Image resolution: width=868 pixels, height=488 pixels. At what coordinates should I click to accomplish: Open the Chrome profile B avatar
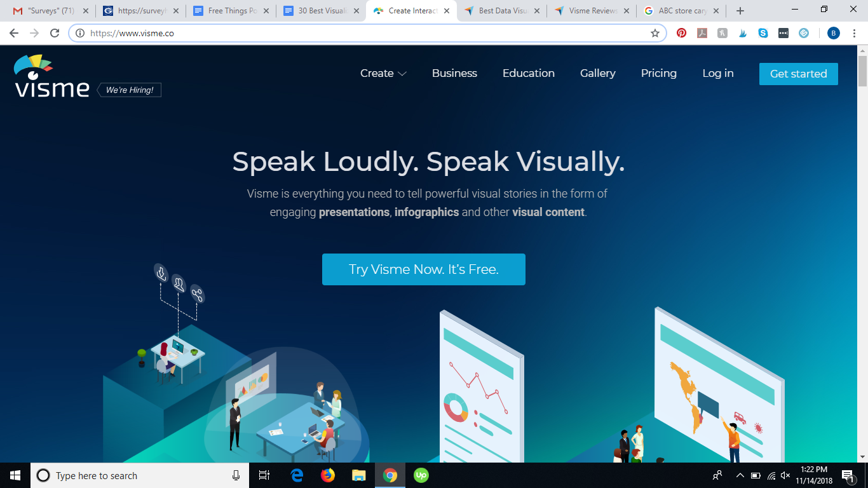pos(834,33)
